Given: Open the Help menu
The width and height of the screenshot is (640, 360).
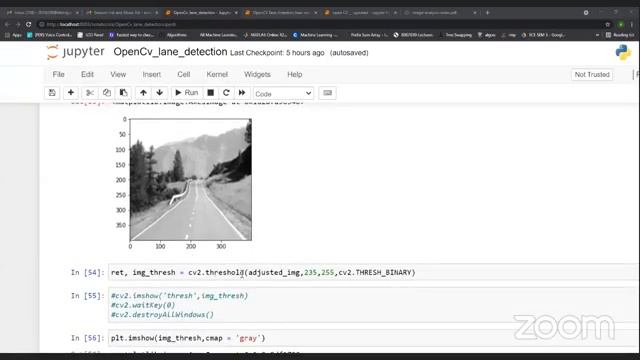Looking at the screenshot, I should click(x=295, y=74).
